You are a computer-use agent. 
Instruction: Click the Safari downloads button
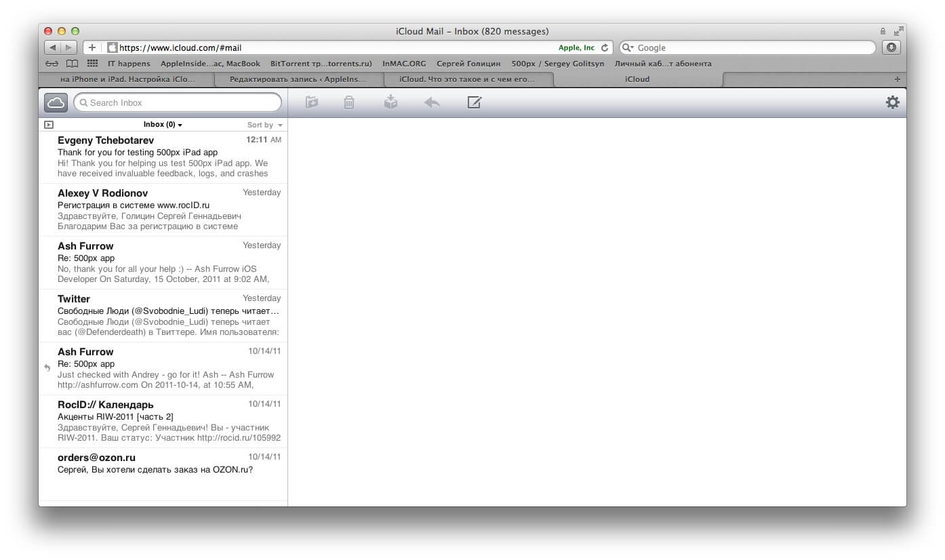pos(891,47)
